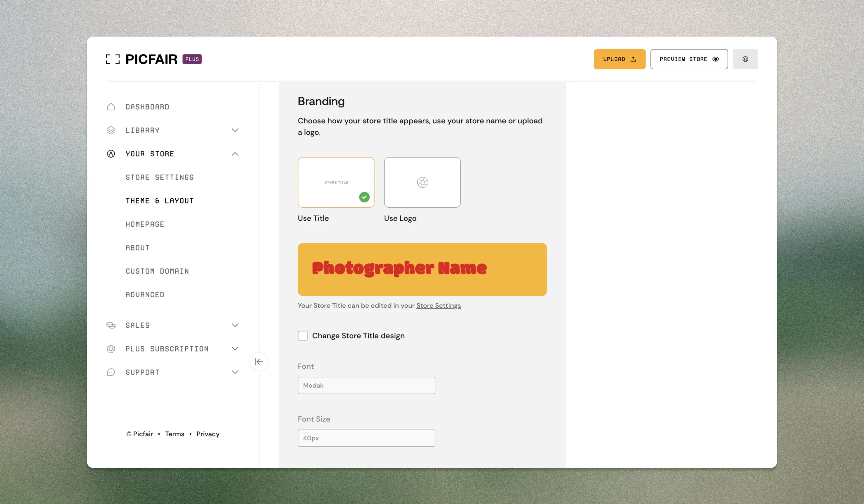Image resolution: width=864 pixels, height=504 pixels.
Task: Click the PLUS badge next to Picfair
Action: point(192,59)
